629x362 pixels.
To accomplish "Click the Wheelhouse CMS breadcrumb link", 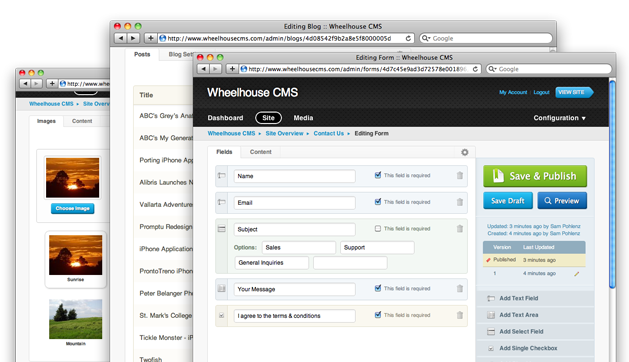I will [x=231, y=133].
